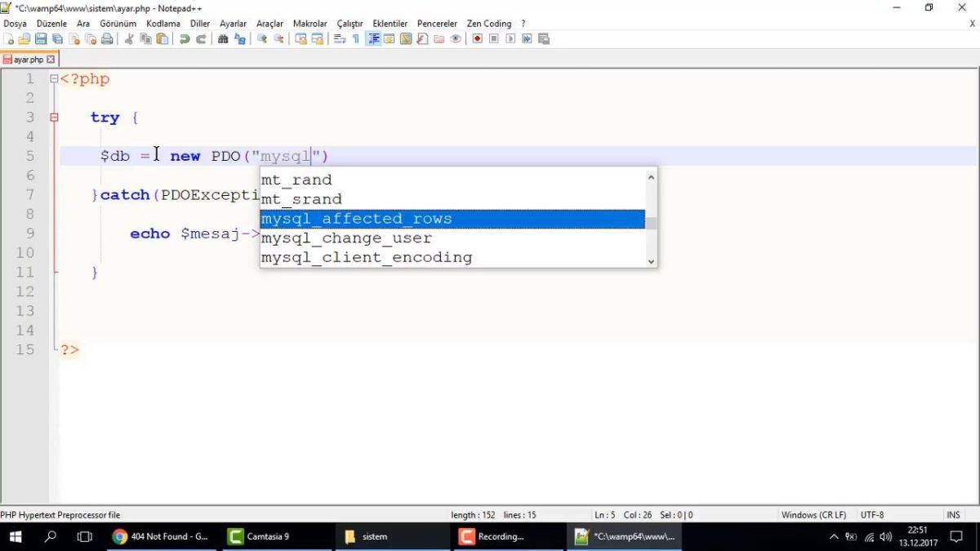Undo with the green Undo arrow
Image resolution: width=980 pixels, height=551 pixels.
click(185, 38)
